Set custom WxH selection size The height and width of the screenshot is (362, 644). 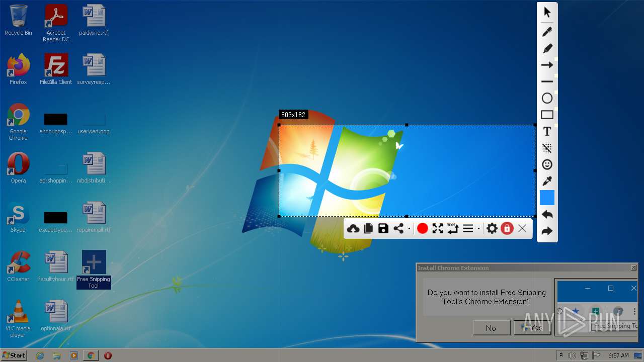coord(453,229)
